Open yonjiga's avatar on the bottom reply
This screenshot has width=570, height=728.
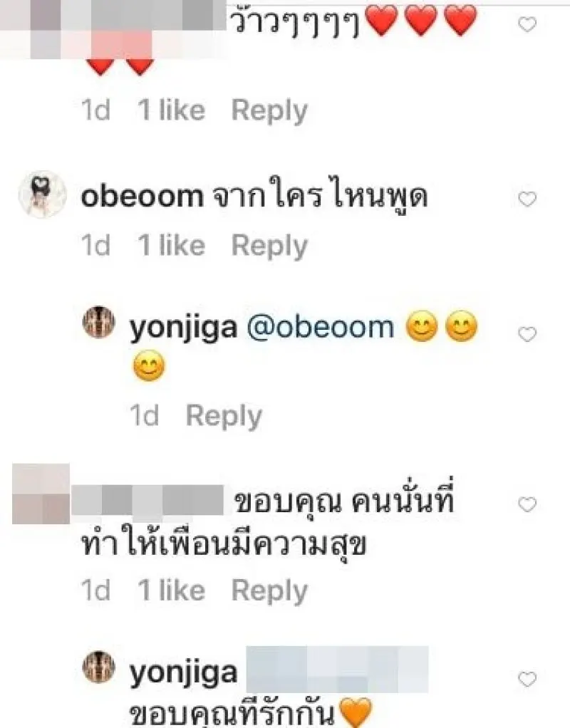[98, 667]
